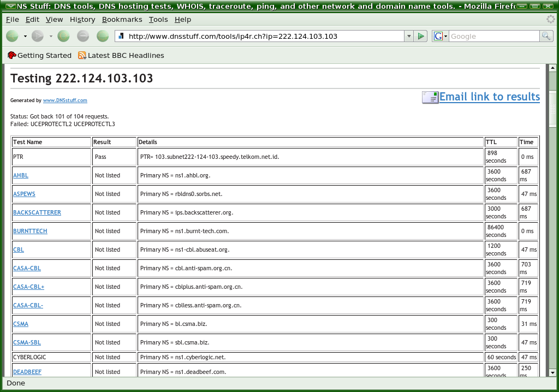Open the View menu
559x392 pixels.
pos(54,19)
